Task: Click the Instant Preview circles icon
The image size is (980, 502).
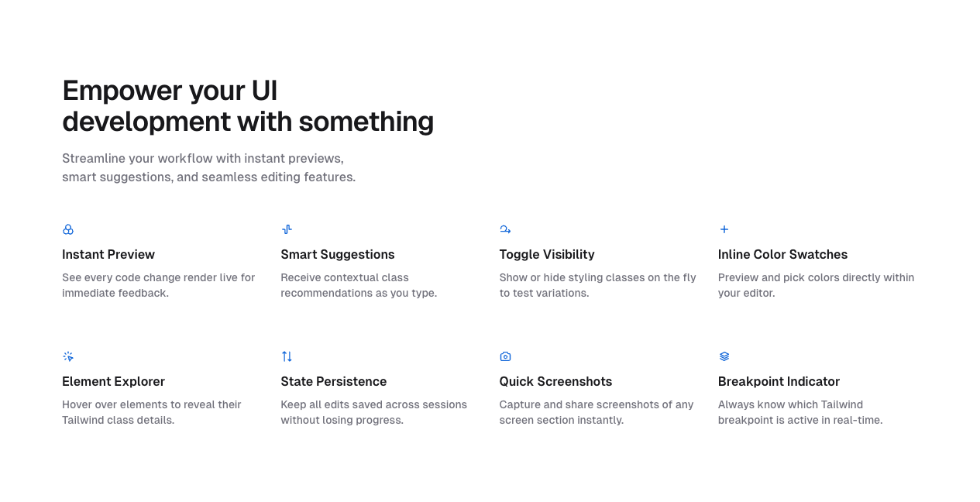Action: [x=68, y=229]
